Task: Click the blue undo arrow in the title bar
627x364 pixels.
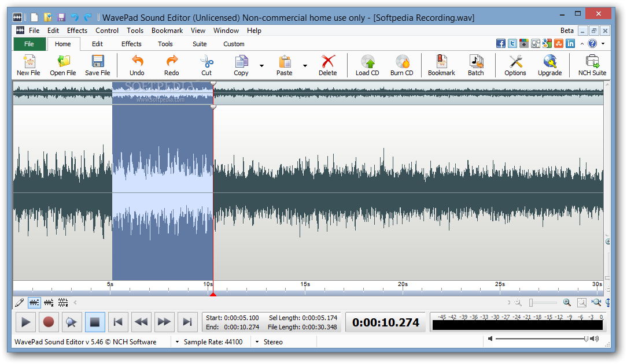Action: pos(75,17)
